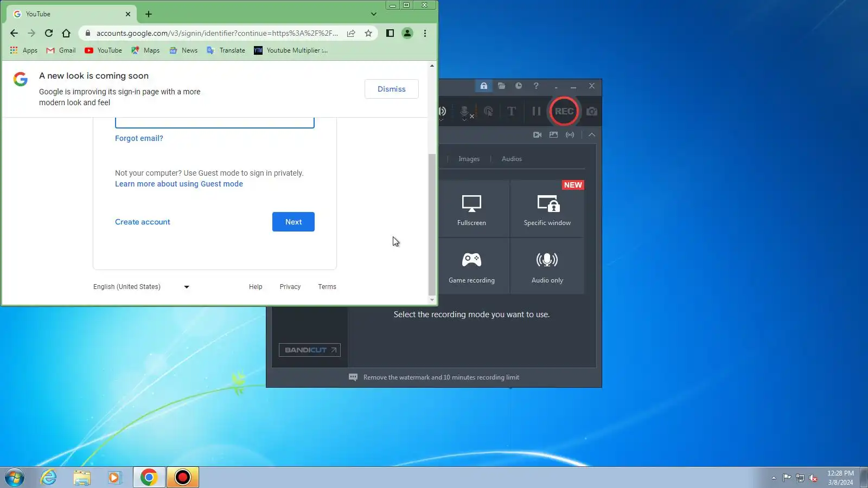The width and height of the screenshot is (868, 488).
Task: Open the English (United States) language dropdown
Action: pos(141,287)
